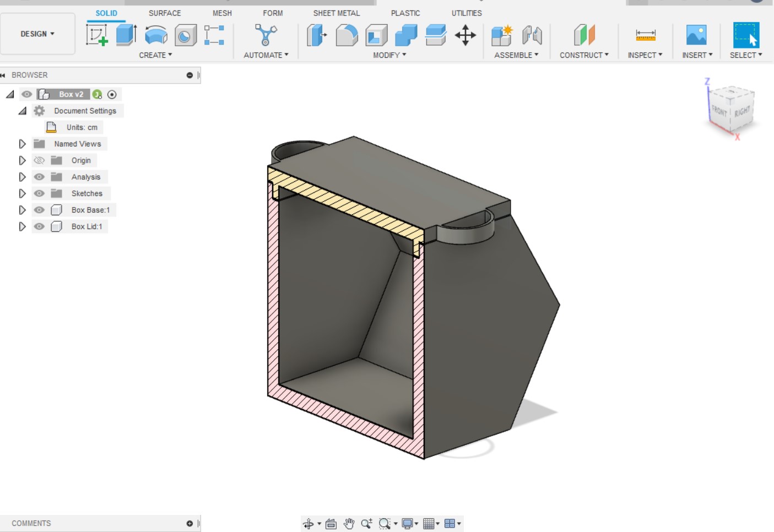Switch to the SHEET METAL tab
Image resolution: width=774 pixels, height=532 pixels.
(x=336, y=13)
